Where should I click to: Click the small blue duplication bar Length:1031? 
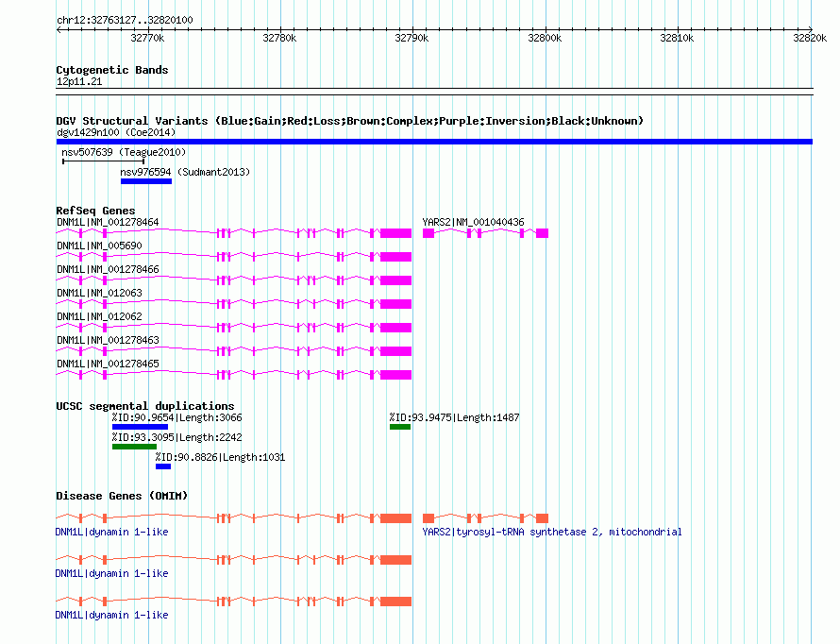coord(163,466)
